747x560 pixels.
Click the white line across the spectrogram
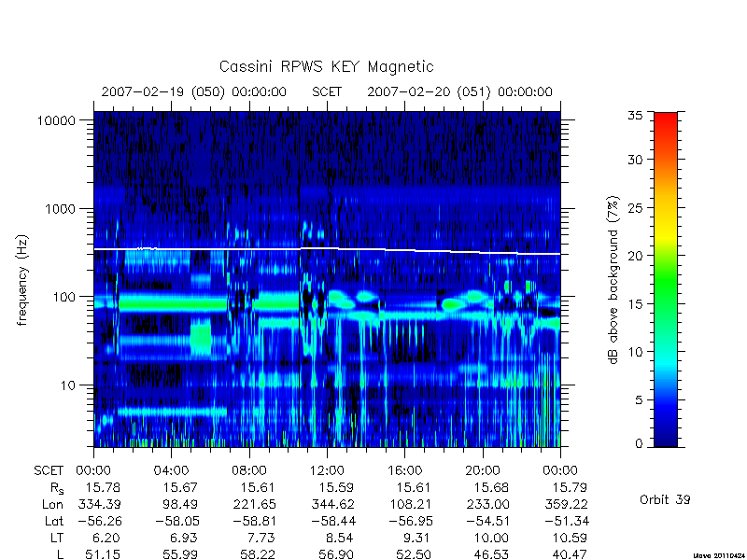(x=327, y=250)
